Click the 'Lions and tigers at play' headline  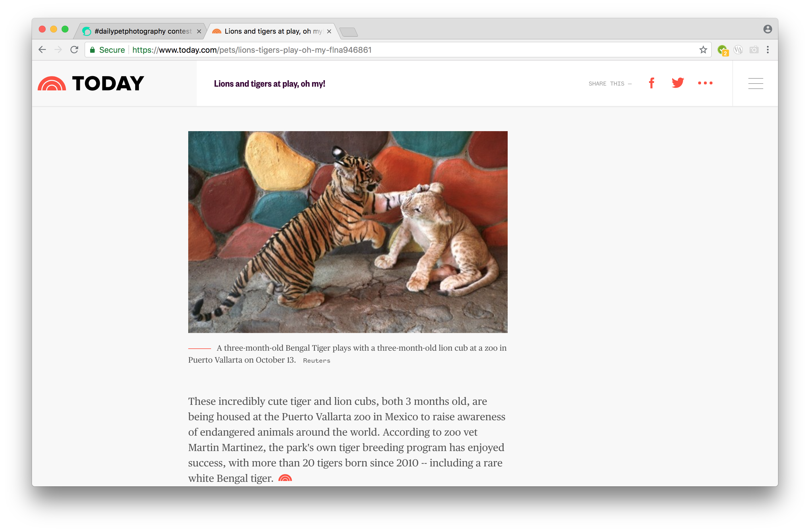[270, 84]
